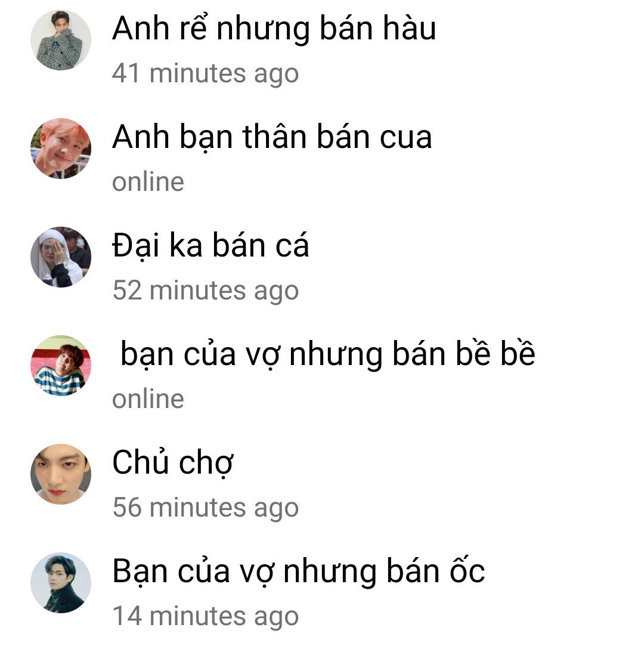Click the 56 minutes ago status text
This screenshot has width=644, height=649.
[206, 508]
